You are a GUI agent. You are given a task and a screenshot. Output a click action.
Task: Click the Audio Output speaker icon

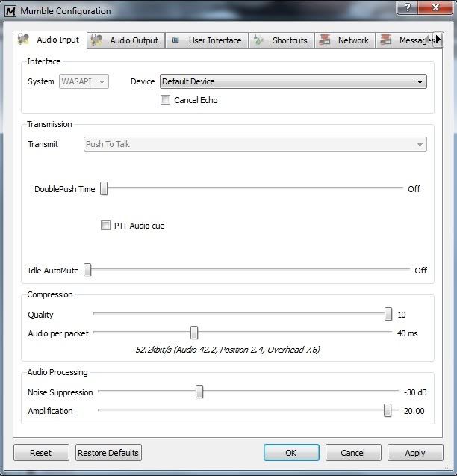[x=96, y=40]
